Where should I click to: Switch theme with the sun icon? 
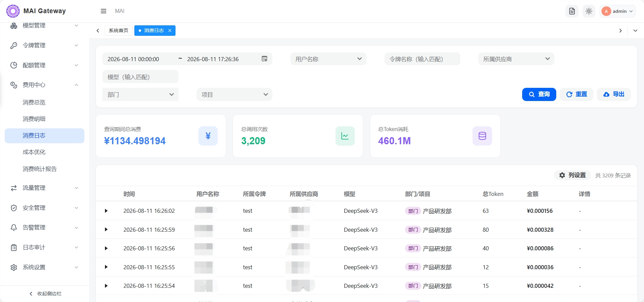[589, 11]
